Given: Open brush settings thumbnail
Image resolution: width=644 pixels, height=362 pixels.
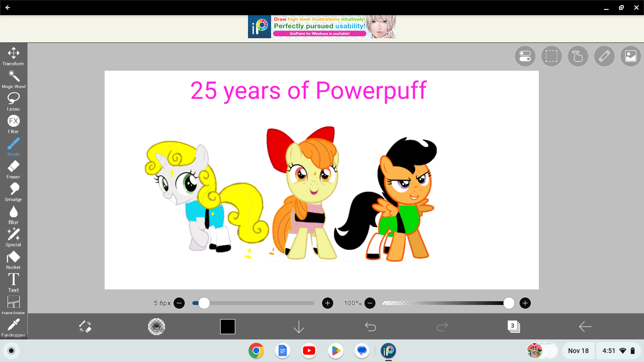Looking at the screenshot, I should pyautogui.click(x=157, y=327).
